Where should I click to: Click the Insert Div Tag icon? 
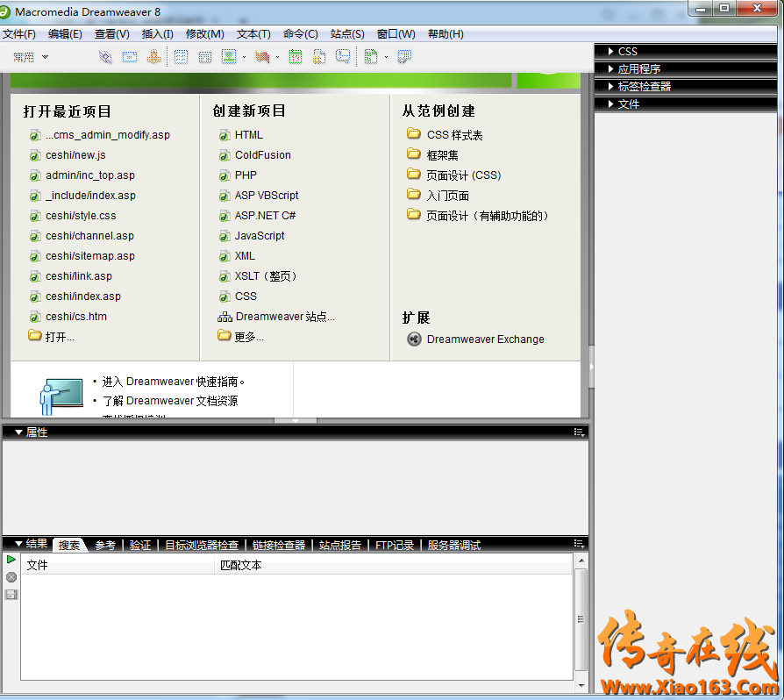(x=205, y=57)
